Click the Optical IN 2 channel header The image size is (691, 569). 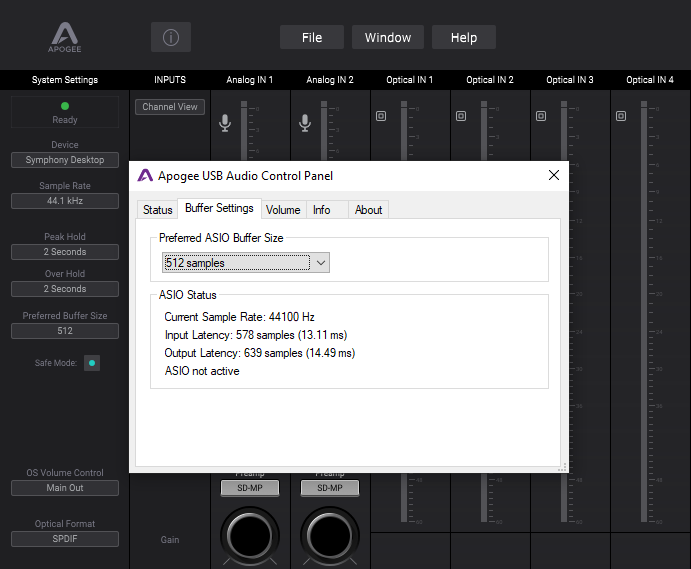(490, 80)
